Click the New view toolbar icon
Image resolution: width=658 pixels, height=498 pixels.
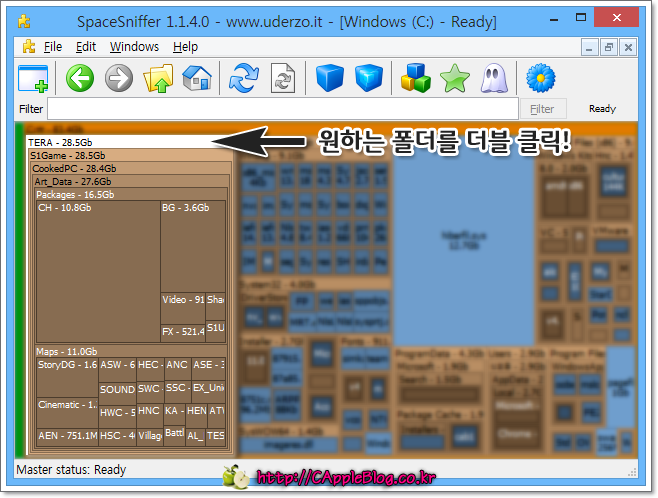33,78
